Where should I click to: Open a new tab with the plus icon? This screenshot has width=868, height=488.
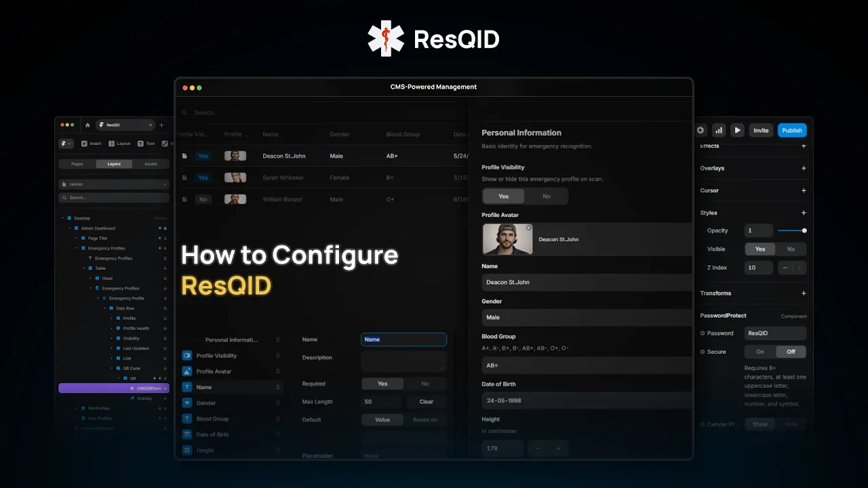click(x=161, y=125)
